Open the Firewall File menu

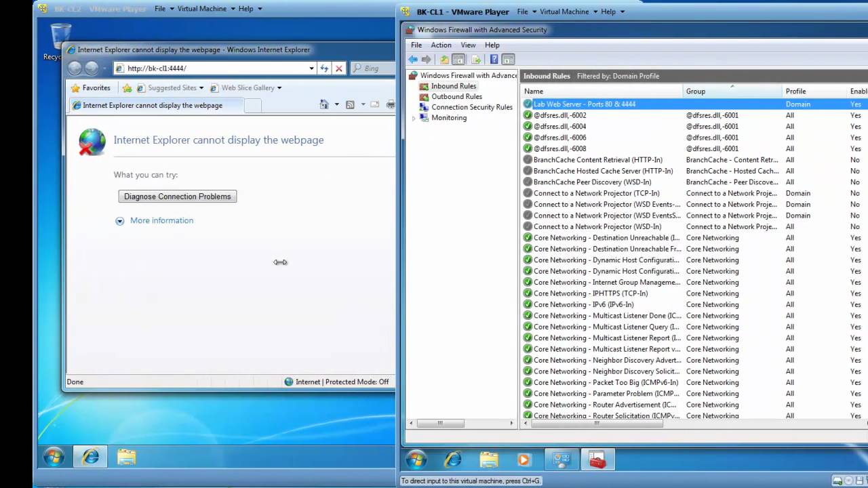(x=416, y=45)
